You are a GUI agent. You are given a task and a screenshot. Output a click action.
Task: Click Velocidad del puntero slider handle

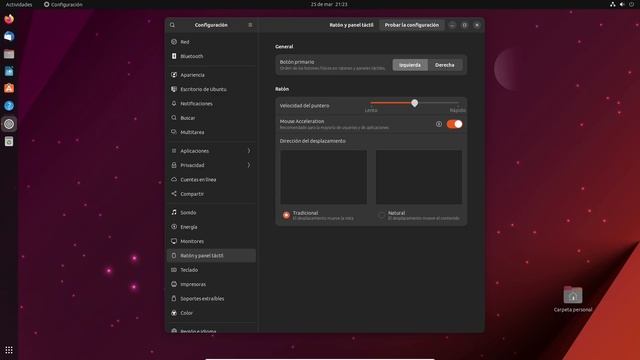(414, 103)
